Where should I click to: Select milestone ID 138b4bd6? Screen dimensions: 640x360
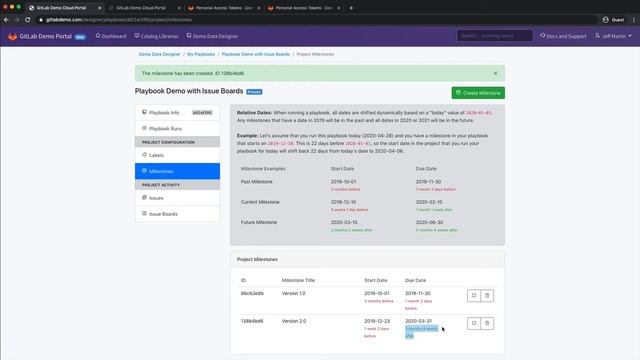(x=252, y=321)
